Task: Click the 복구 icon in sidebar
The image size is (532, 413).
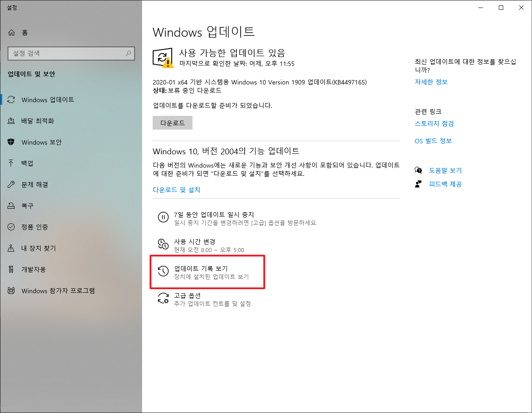Action: coord(12,206)
